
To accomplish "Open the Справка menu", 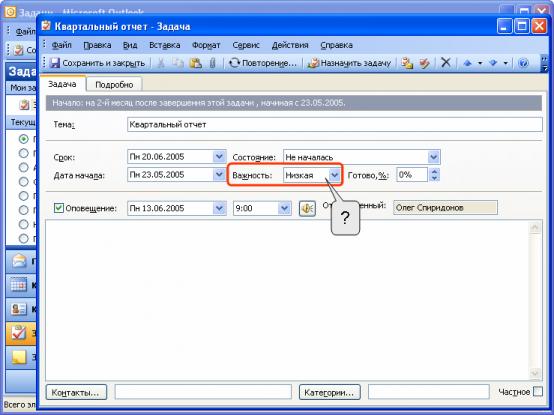I will 336,45.
